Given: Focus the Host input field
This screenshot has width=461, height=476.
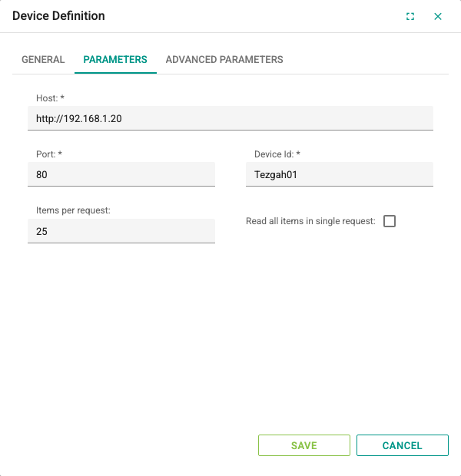Looking at the screenshot, I should (230, 118).
